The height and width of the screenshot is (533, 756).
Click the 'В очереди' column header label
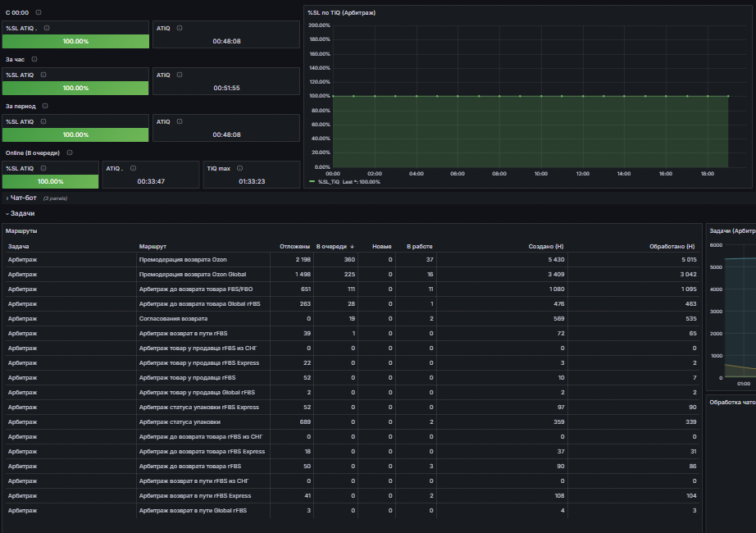[331, 247]
